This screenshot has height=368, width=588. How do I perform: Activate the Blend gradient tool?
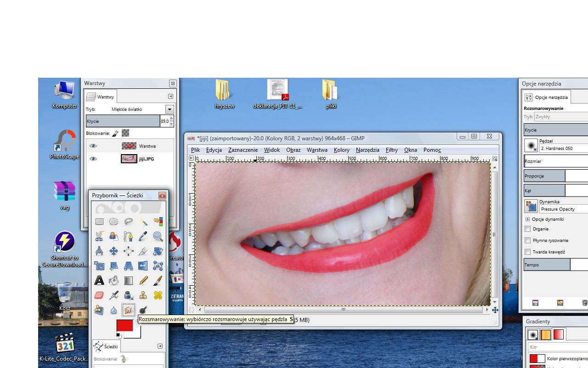(129, 281)
